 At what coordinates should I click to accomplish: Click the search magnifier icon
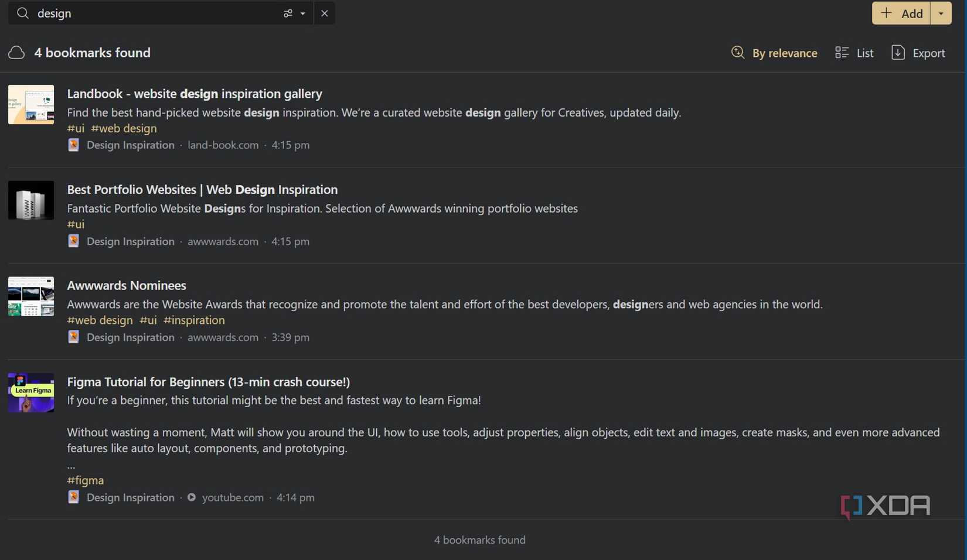click(22, 13)
